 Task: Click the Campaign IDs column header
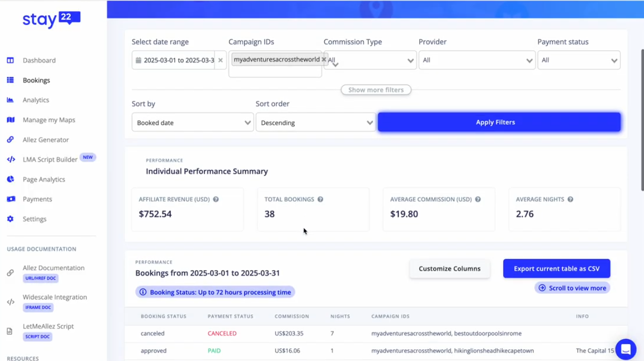click(390, 316)
